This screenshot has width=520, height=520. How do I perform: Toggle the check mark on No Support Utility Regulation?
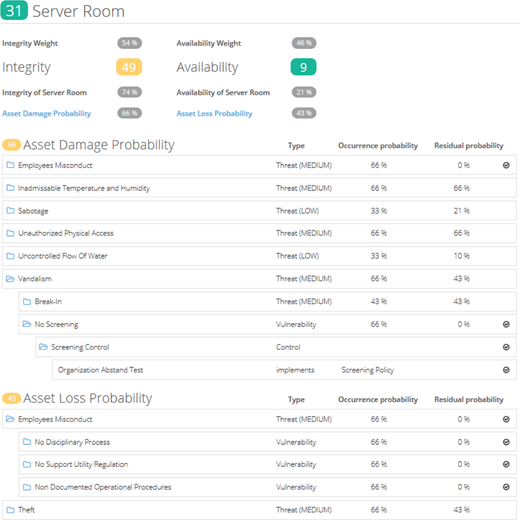pyautogui.click(x=506, y=464)
